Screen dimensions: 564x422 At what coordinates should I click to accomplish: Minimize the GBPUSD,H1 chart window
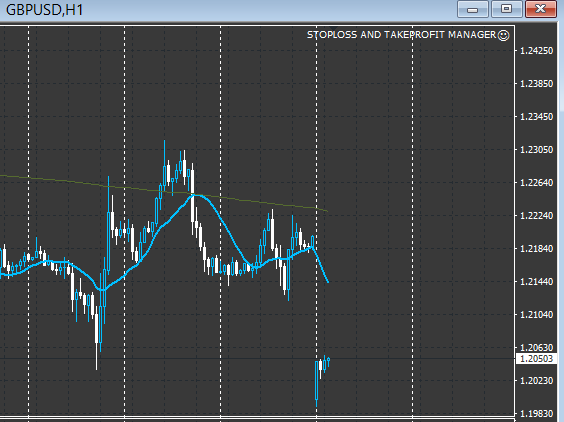(x=473, y=9)
